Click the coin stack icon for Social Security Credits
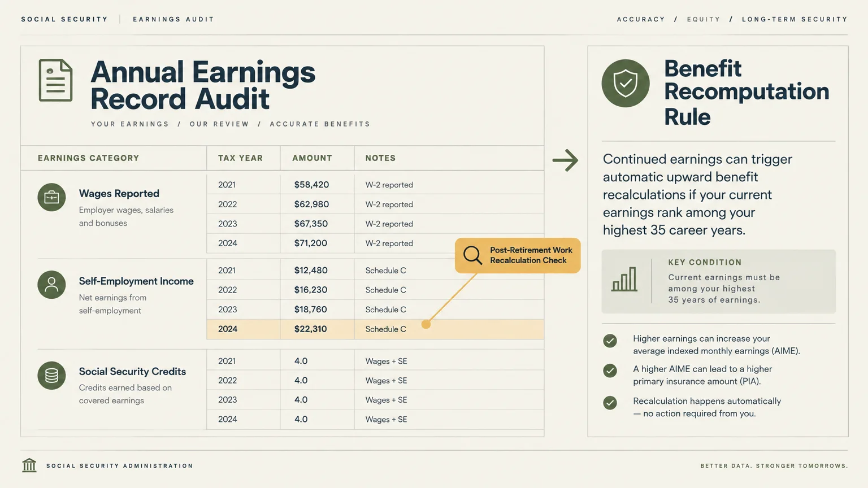The height and width of the screenshot is (488, 868). click(x=51, y=376)
